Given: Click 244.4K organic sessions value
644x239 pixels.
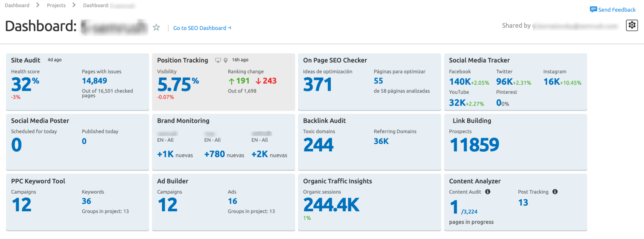Looking at the screenshot, I should click(x=331, y=205).
